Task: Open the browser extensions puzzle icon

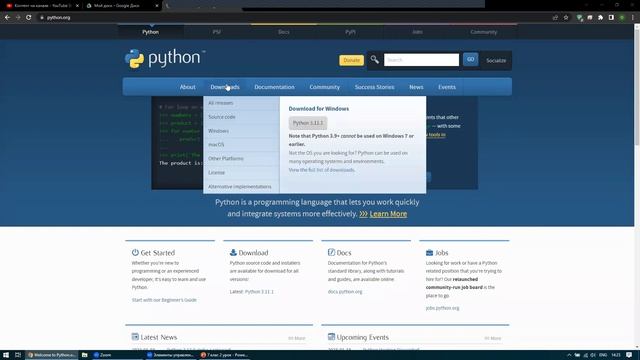Action: [x=600, y=18]
